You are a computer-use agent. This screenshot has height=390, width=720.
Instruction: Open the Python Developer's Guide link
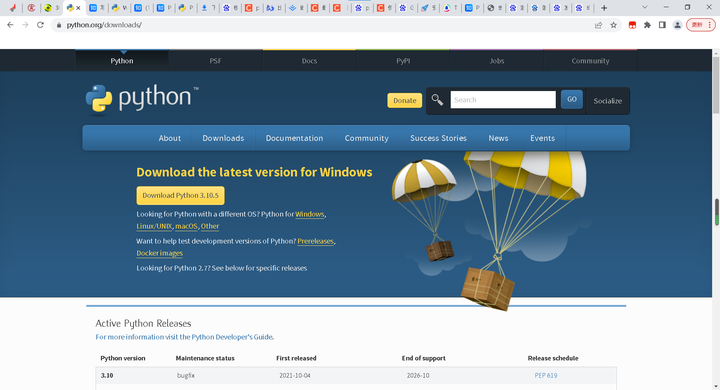click(x=232, y=337)
